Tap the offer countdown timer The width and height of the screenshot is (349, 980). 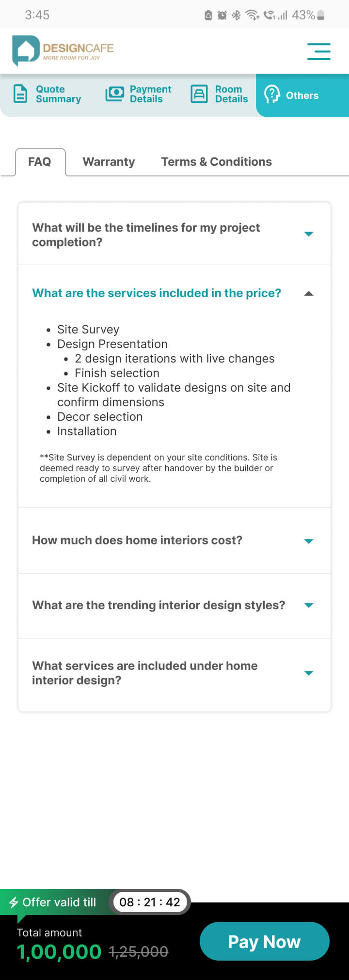(x=150, y=902)
